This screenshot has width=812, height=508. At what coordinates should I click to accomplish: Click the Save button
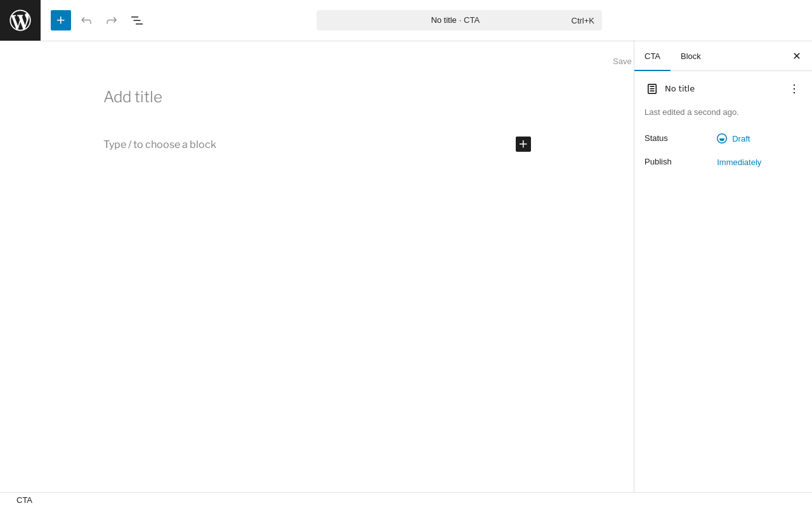click(x=622, y=62)
